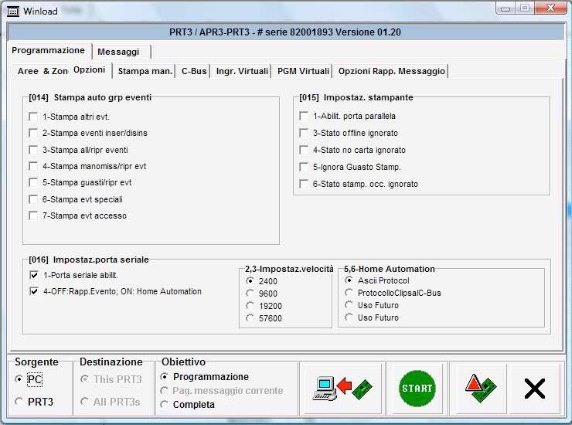Check 4-Stampa manomiss/ripr evt
Viewport: 572px width, 425px height.
33,166
